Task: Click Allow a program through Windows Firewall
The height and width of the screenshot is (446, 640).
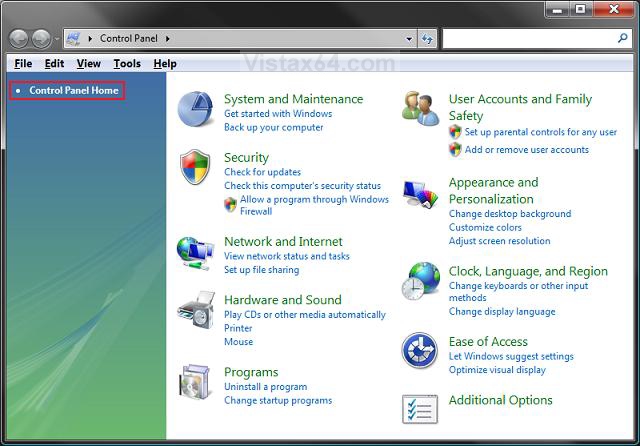Action: click(314, 205)
